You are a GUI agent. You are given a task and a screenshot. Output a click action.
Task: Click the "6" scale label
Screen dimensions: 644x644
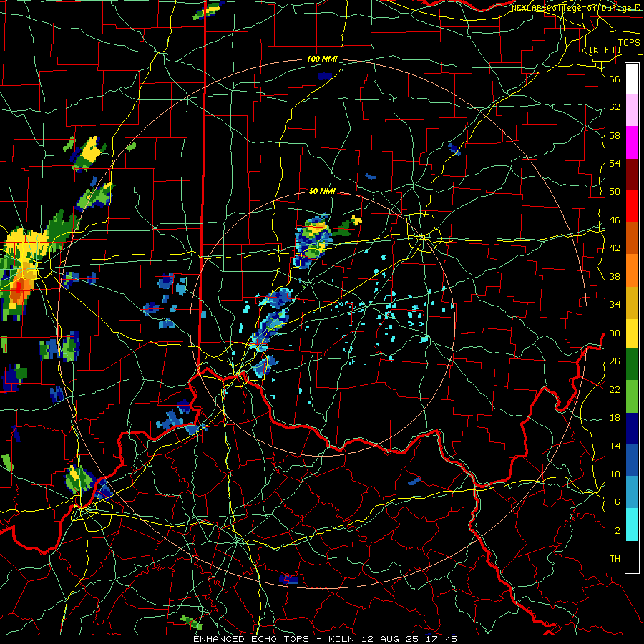(x=618, y=502)
